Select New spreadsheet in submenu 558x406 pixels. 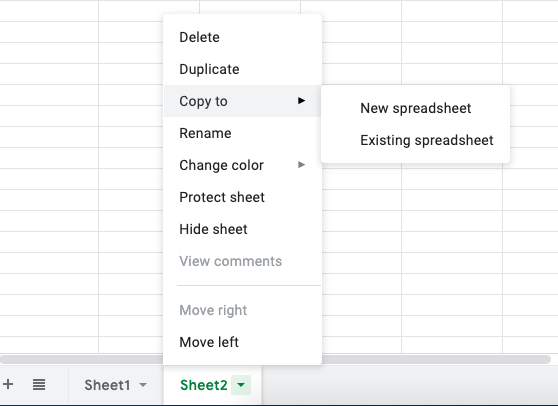[415, 108]
